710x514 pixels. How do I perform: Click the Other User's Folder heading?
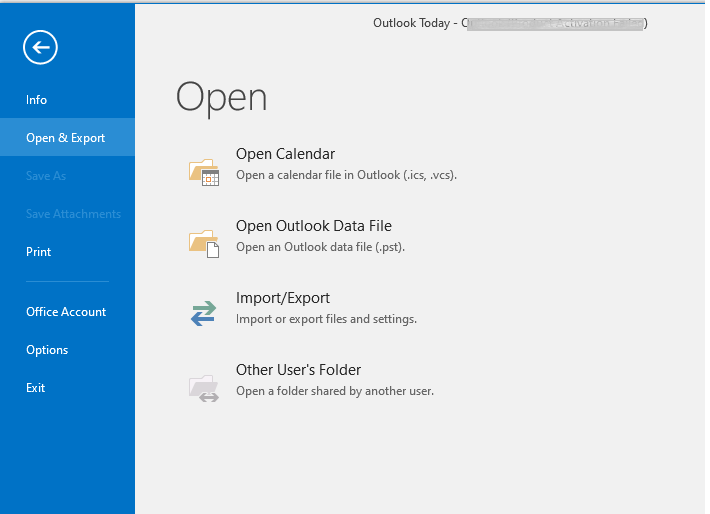[298, 370]
